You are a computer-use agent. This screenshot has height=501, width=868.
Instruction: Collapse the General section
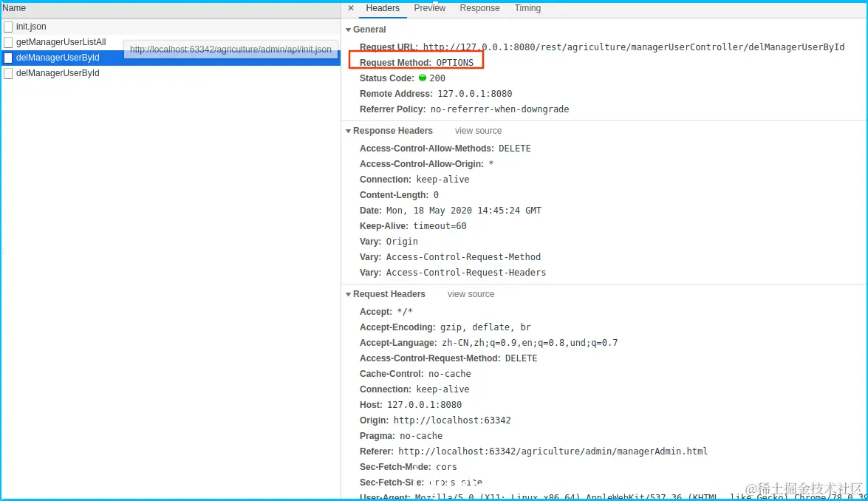[348, 30]
